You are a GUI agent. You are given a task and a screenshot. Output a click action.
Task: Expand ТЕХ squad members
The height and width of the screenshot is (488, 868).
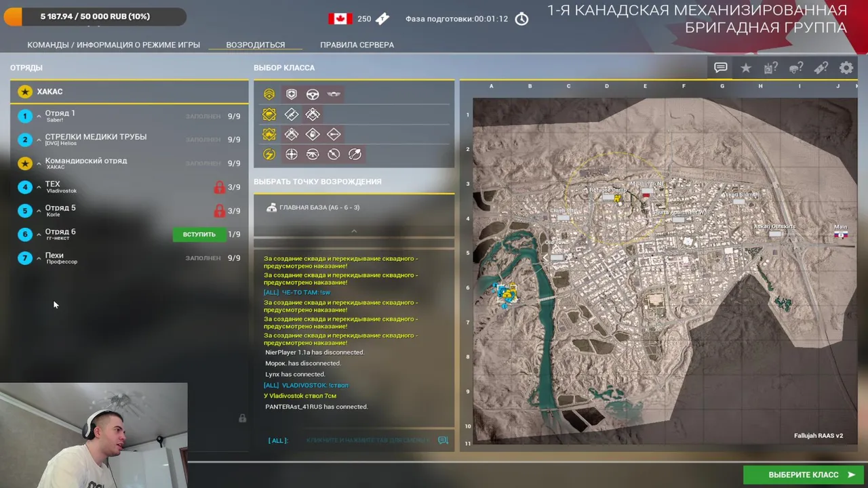point(39,188)
